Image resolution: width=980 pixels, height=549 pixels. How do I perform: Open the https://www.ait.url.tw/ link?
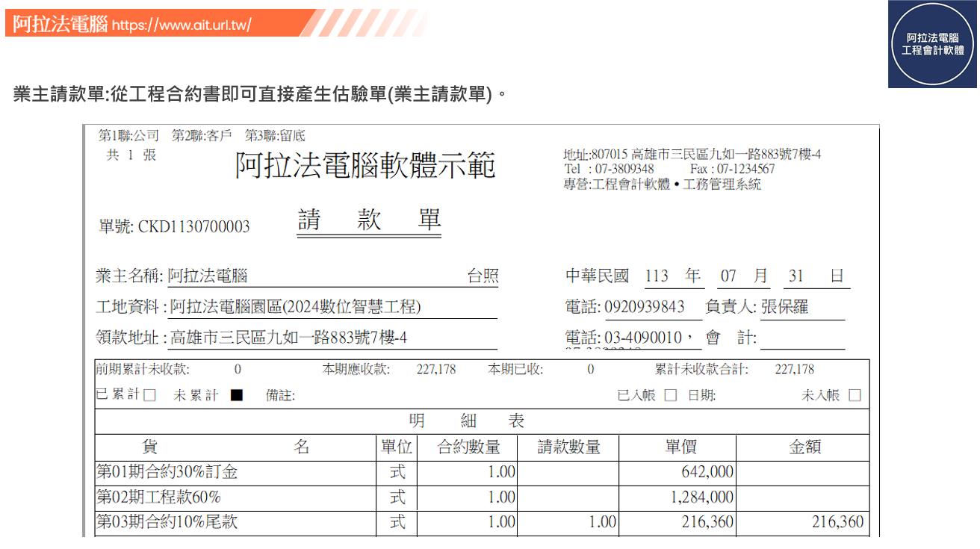182,25
